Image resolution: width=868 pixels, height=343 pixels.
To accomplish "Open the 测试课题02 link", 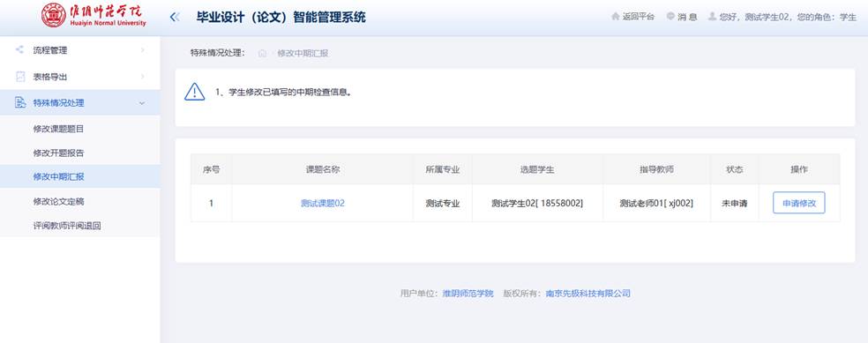I will click(x=323, y=203).
